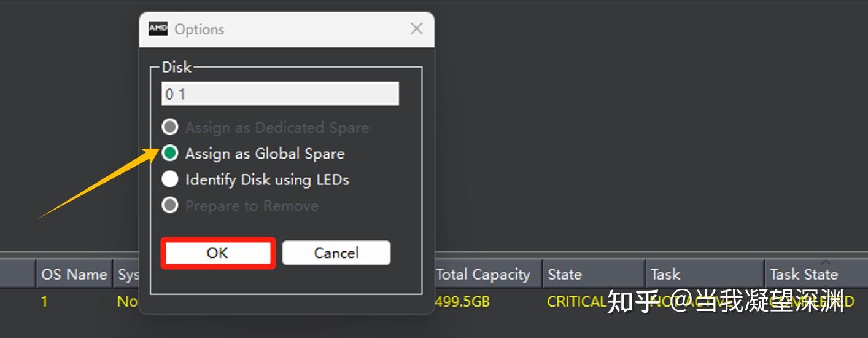Click the sort arrow above Task State

click(825, 262)
